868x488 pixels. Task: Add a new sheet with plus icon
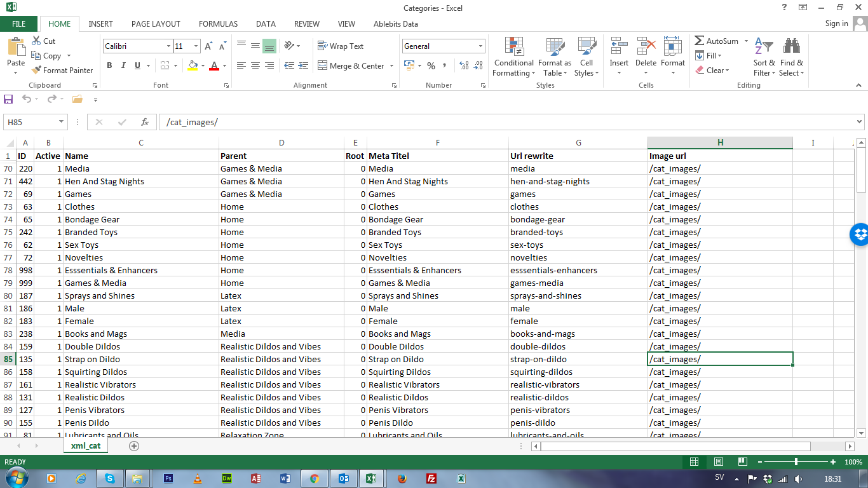click(134, 446)
